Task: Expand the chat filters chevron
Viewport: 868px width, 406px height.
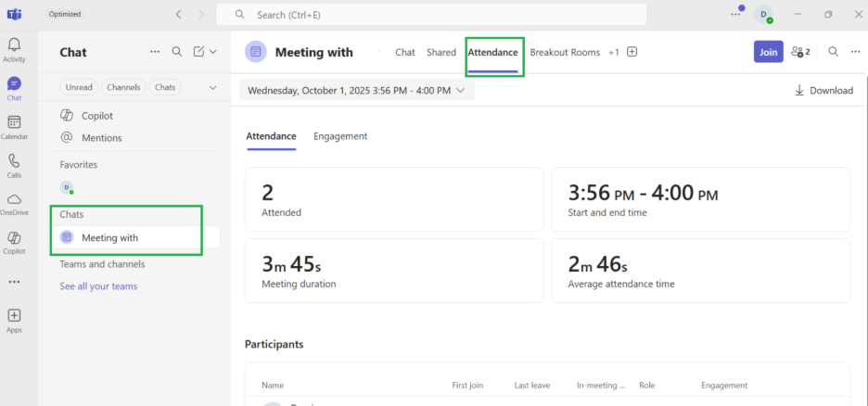Action: coord(212,87)
